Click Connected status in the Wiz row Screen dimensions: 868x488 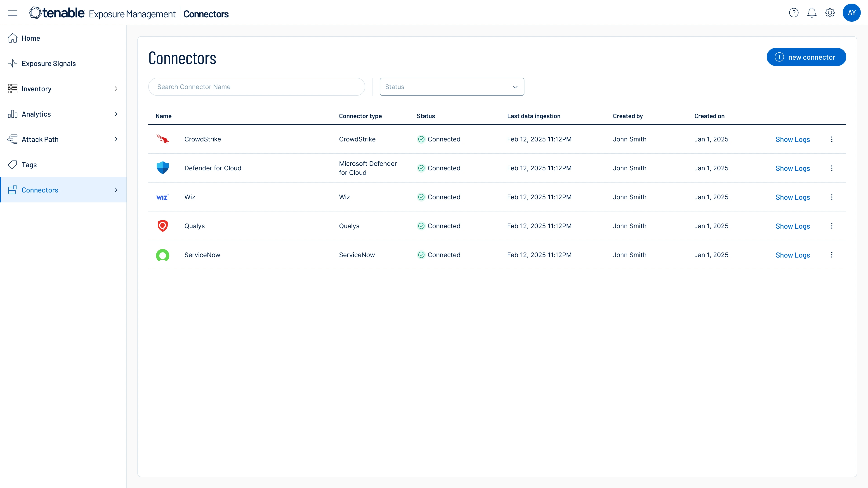(x=439, y=197)
